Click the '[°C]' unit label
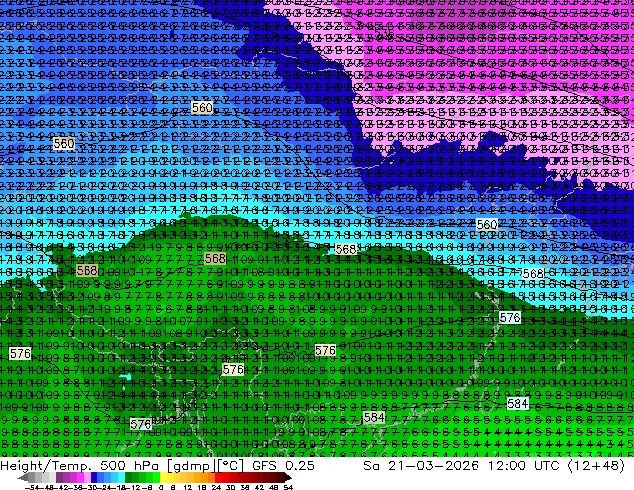 tap(232, 466)
